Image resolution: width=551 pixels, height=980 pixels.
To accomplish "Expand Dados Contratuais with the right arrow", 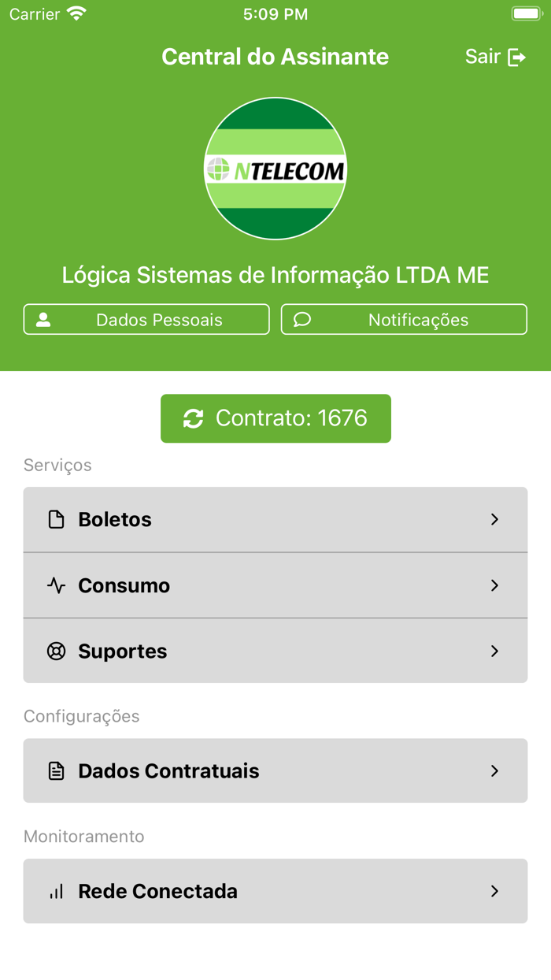I will point(494,771).
